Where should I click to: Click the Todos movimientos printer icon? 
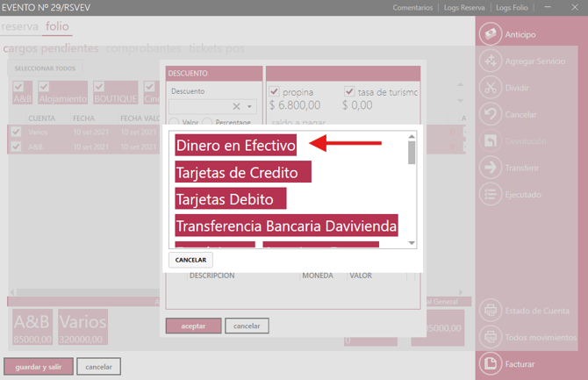(490, 337)
